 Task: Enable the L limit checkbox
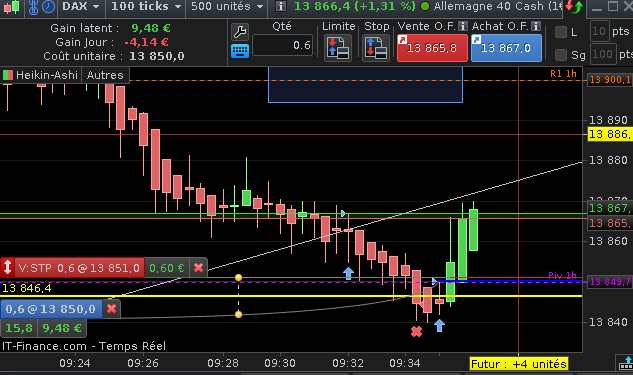tap(561, 32)
